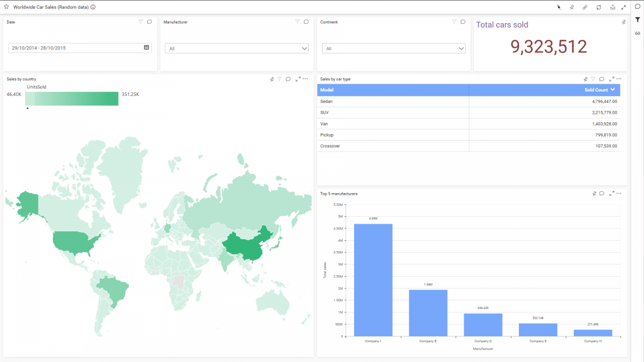Export the dashboard using the export icon
644x362 pixels.
point(613,7)
